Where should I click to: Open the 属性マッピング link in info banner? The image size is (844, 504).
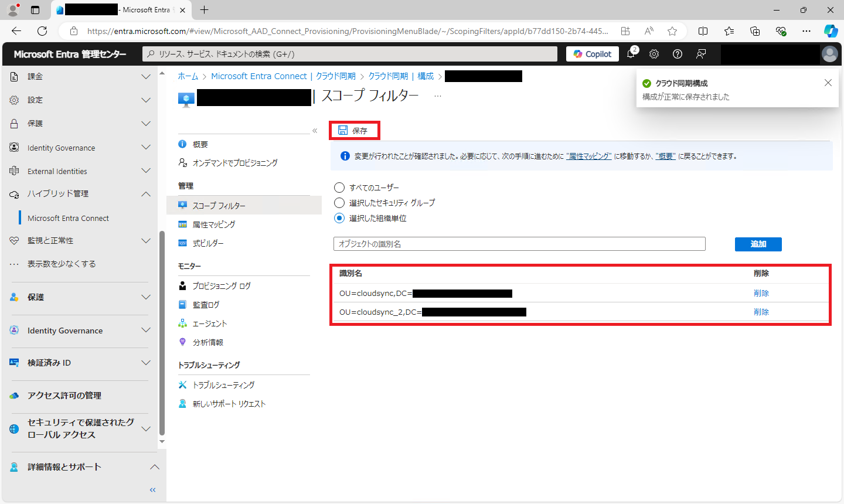point(589,156)
